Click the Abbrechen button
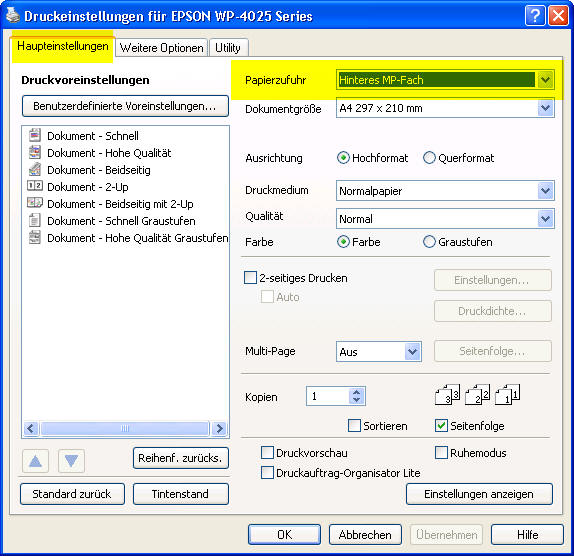This screenshot has width=574, height=556. (365, 535)
